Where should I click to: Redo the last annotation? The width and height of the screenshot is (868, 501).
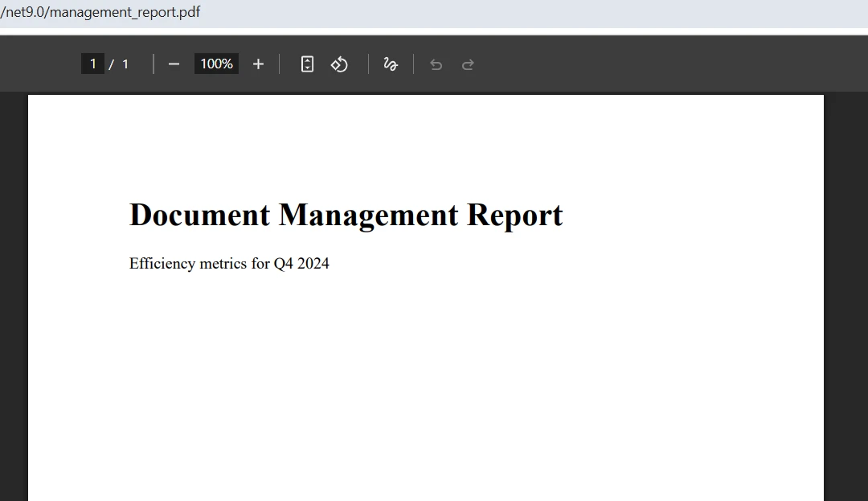click(468, 64)
